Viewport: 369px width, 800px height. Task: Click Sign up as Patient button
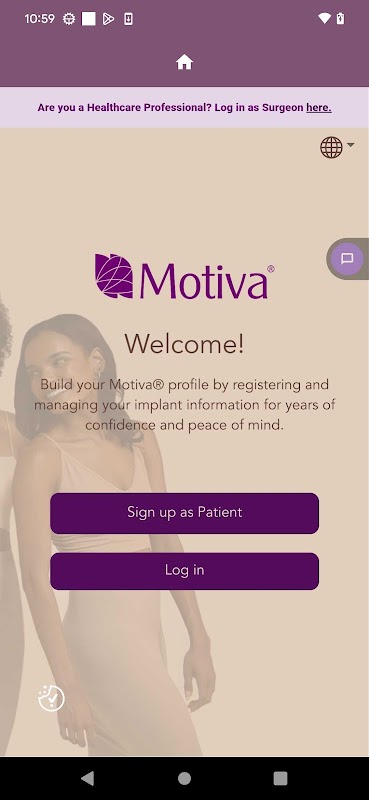tap(184, 513)
